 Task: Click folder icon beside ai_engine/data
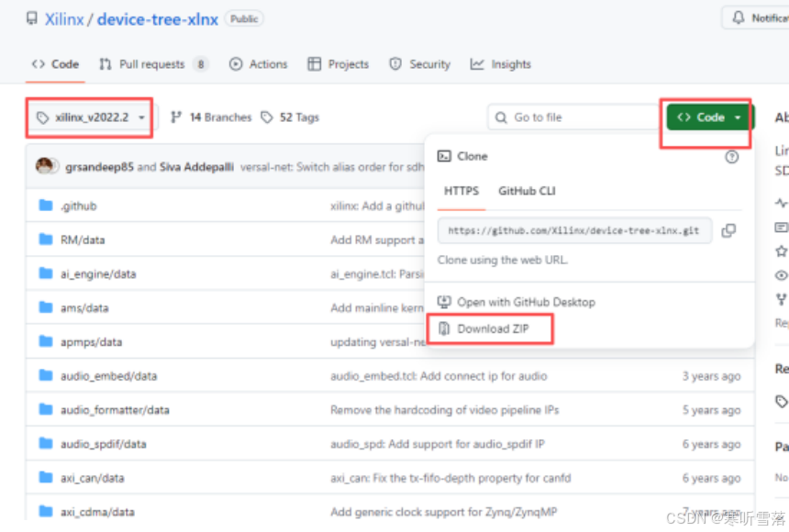[x=46, y=273]
